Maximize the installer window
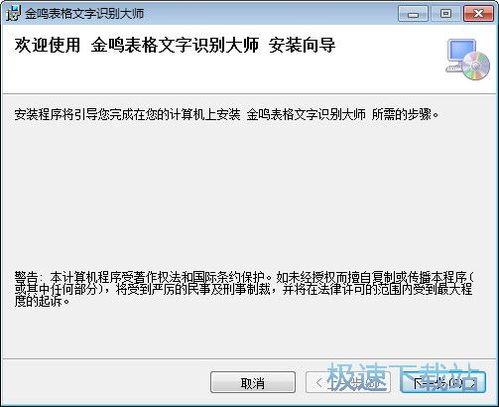This screenshot has height=407, width=499. click(446, 14)
